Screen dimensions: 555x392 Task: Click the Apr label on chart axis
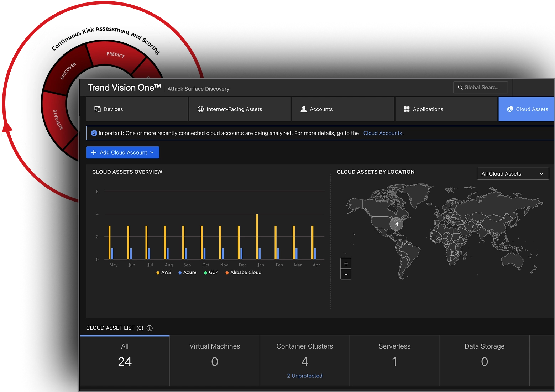[316, 265]
